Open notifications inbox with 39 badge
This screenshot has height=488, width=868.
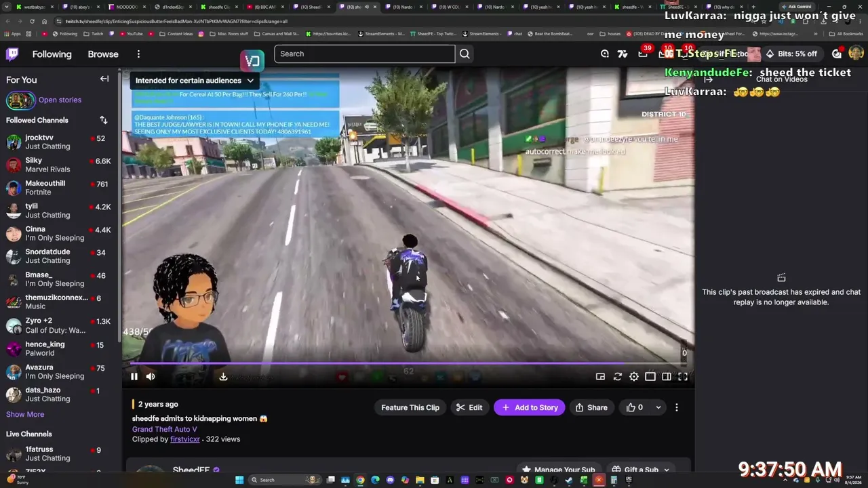pos(643,54)
